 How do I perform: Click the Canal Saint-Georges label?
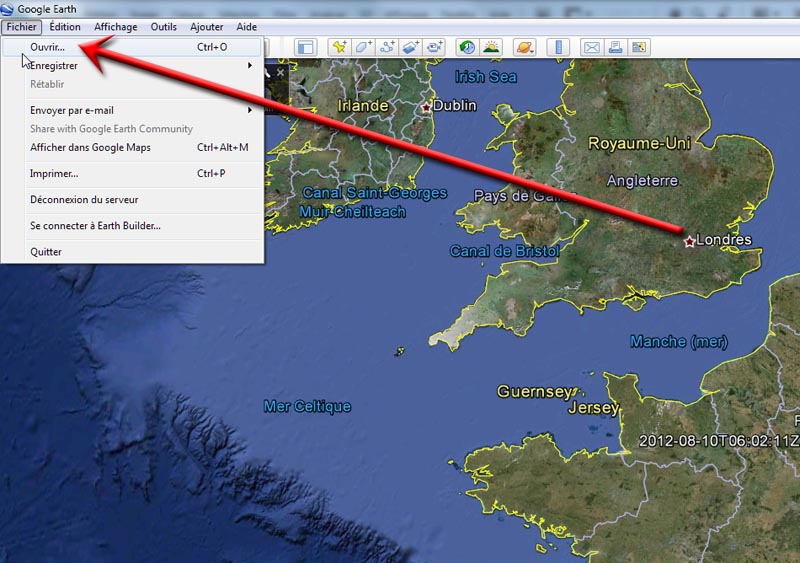click(375, 193)
